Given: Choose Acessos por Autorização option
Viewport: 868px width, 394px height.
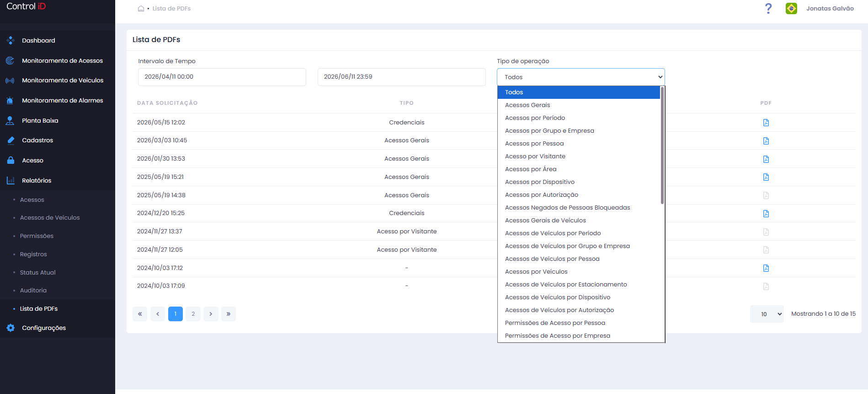Looking at the screenshot, I should (x=579, y=194).
